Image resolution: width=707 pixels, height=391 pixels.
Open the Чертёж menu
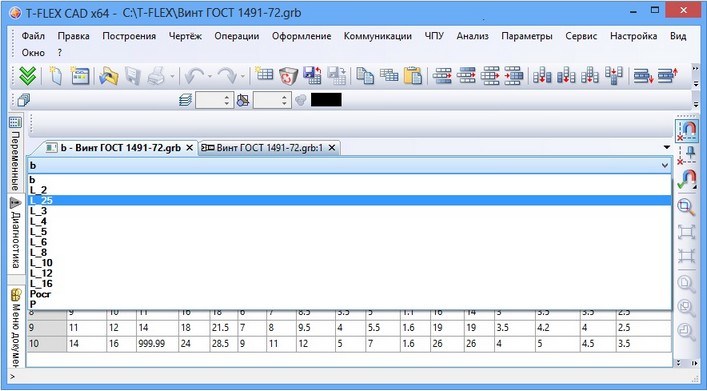tap(185, 36)
